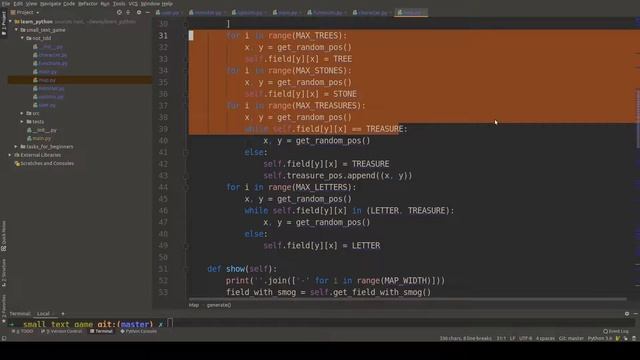
Task: Select Scratches and Consoles in tree
Action: [47, 163]
